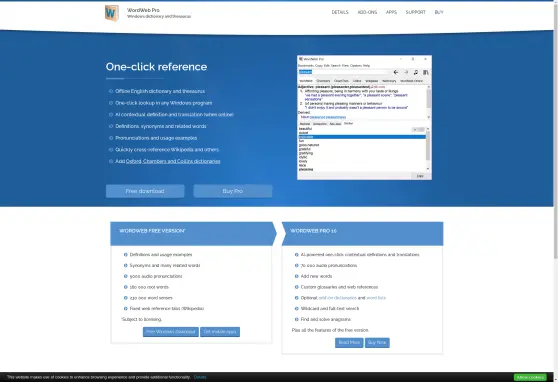Click the audio pronunciation note icon
The width and height of the screenshot is (558, 382).
[416, 72]
